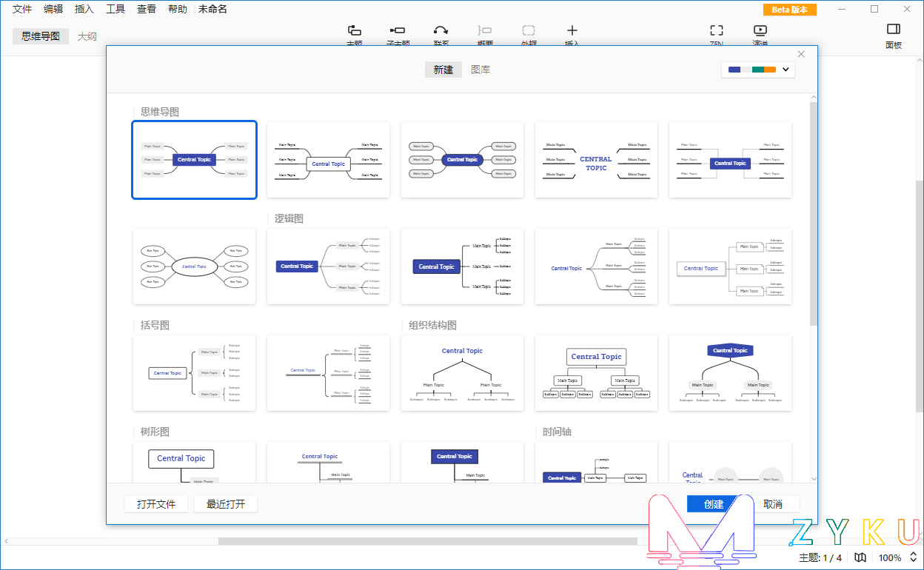Screen dimensions: 924x570
Task: Click the 子主题 (subtopic) toolbar icon
Action: [x=397, y=30]
